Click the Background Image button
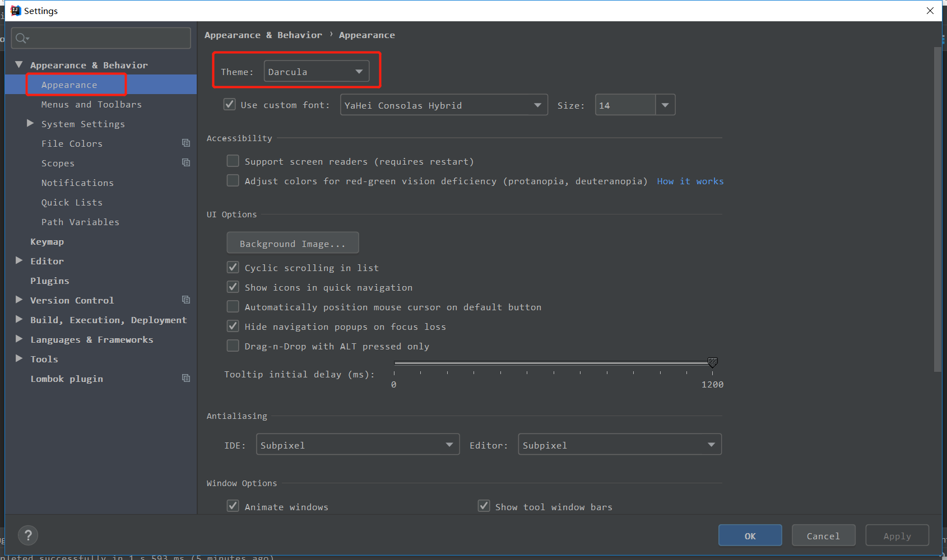 (x=293, y=242)
